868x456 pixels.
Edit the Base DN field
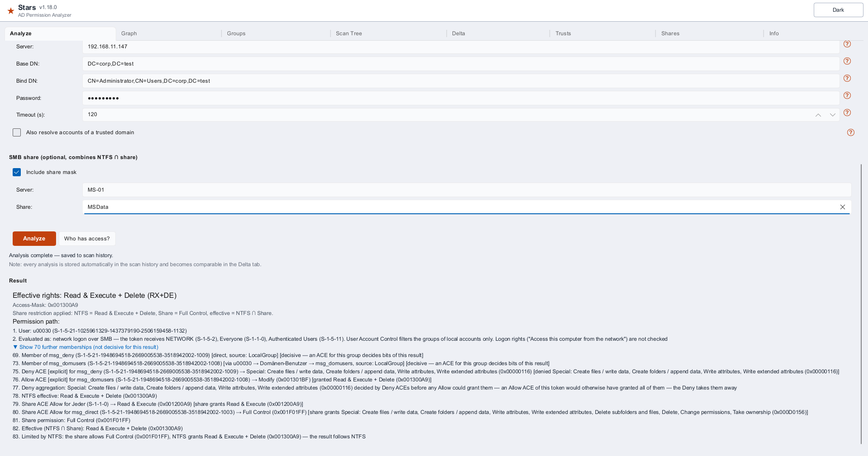point(461,64)
